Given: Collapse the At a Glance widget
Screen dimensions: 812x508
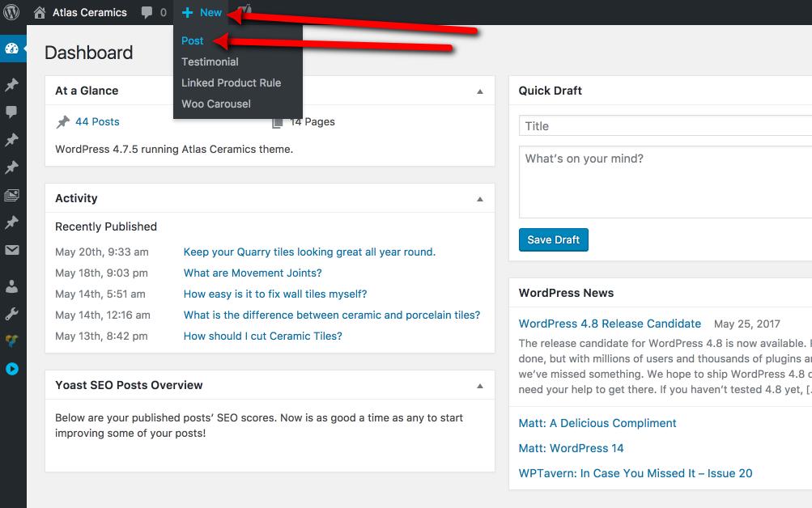Looking at the screenshot, I should (x=480, y=91).
